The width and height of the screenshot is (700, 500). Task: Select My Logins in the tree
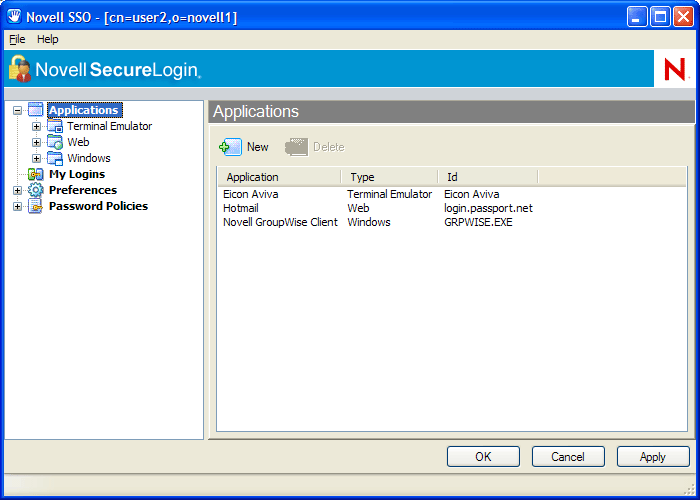click(77, 174)
